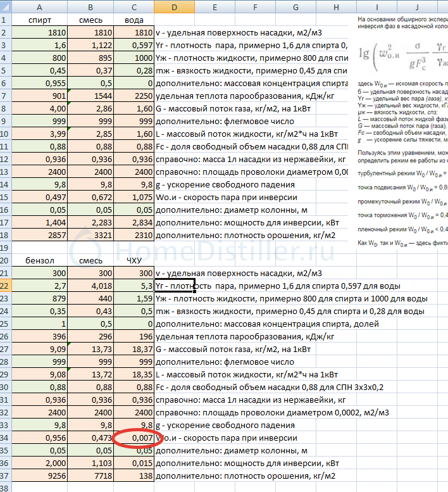The width and height of the screenshot is (448, 492).
Task: Click cell A34 with value 0,956
Action: tap(39, 438)
